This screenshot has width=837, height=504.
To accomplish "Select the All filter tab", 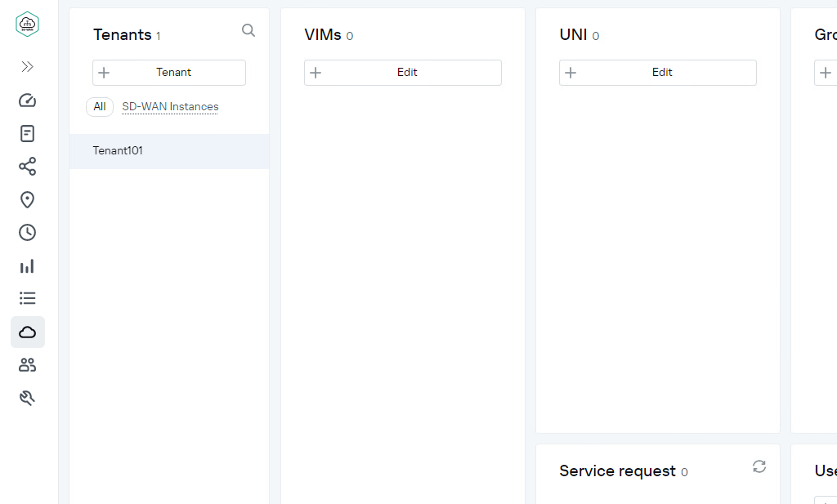I will point(100,107).
